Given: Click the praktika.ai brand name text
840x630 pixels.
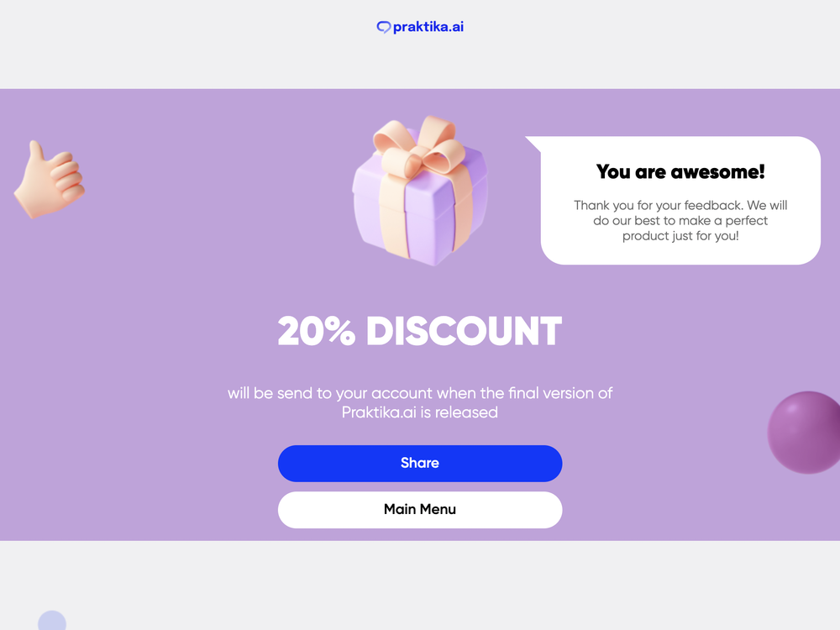Looking at the screenshot, I should [x=428, y=27].
